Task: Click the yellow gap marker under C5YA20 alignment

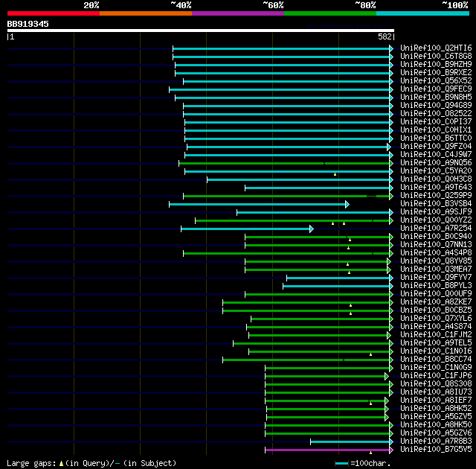Action: pyautogui.click(x=335, y=174)
